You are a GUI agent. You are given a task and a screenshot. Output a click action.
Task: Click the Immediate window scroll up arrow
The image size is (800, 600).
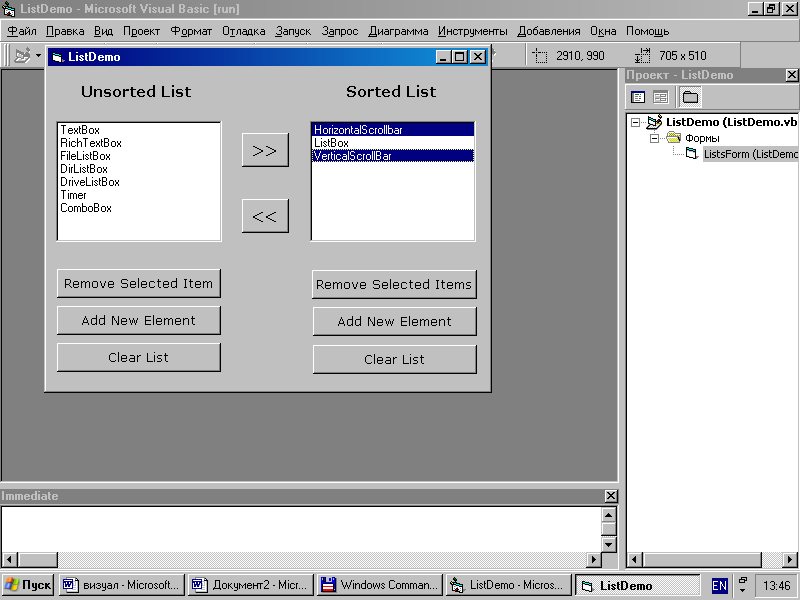(x=609, y=514)
